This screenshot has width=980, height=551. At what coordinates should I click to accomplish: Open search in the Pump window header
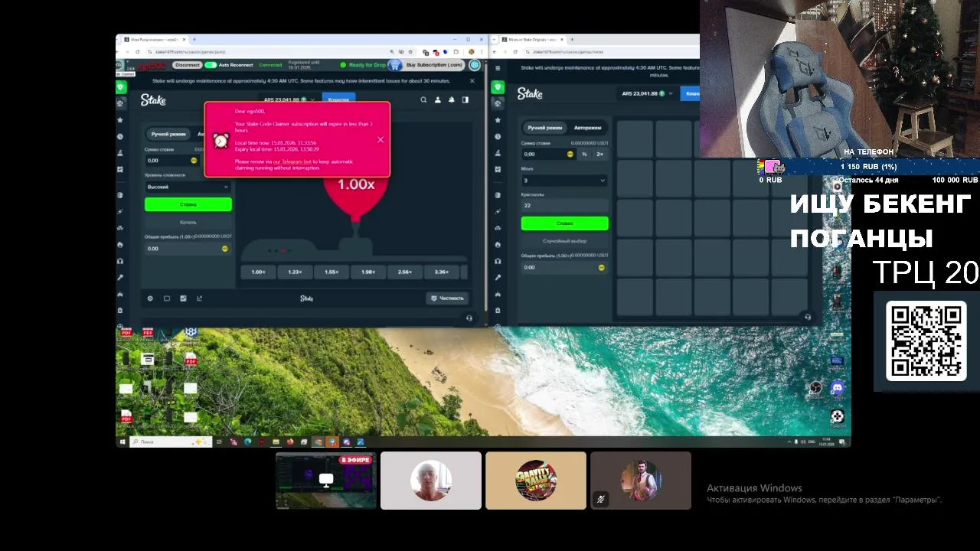[423, 99]
